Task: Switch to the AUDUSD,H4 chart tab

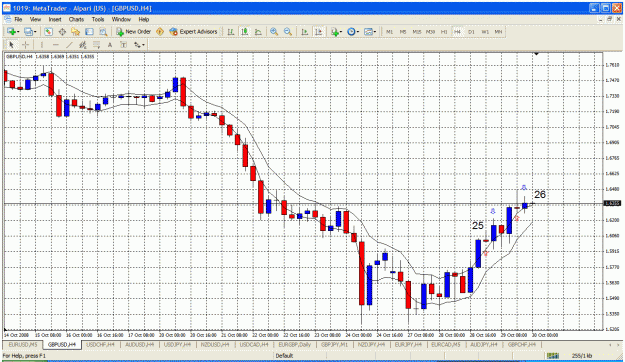Action: [139, 344]
